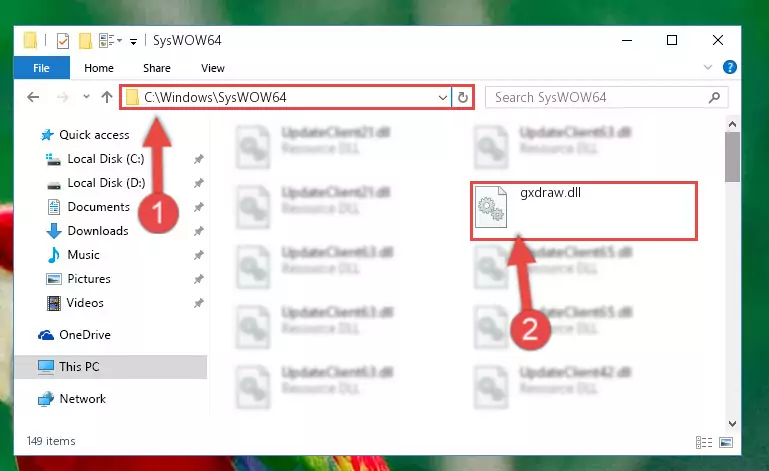Click the pin icon beside Music
Viewport: 769px width, 471px height.
[198, 255]
